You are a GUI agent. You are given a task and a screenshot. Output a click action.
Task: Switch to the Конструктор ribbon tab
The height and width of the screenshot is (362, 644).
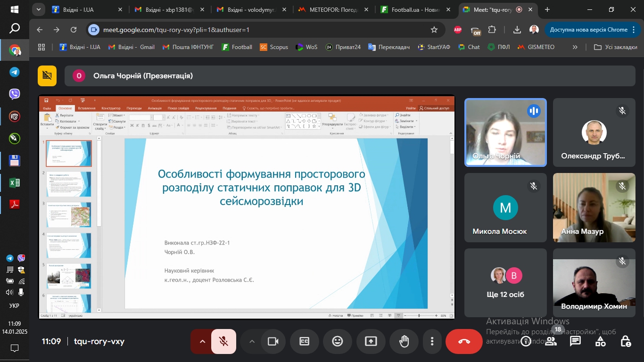[110, 108]
